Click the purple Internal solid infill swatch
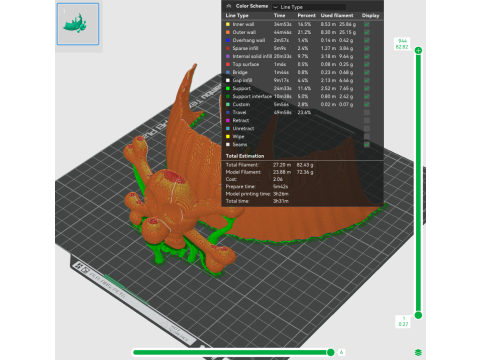This screenshot has height=360, width=480. 228,56
